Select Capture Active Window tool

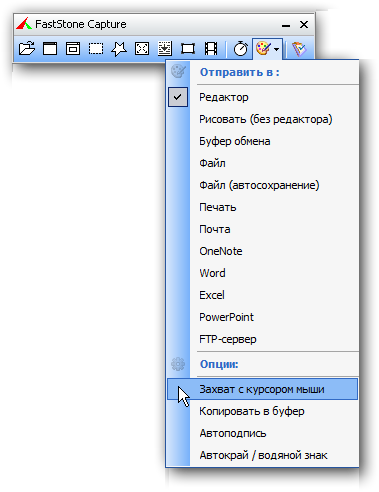click(x=50, y=49)
